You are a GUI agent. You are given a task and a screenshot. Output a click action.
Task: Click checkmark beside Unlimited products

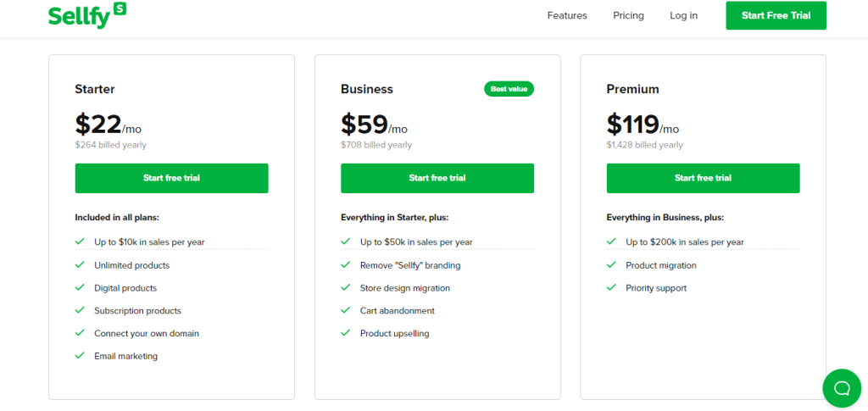(80, 265)
